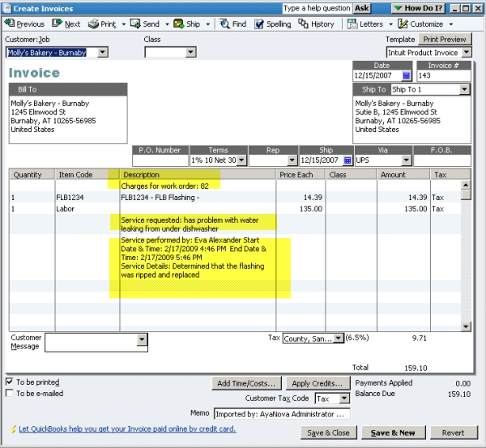
Task: Click the help question input field
Action: coord(317,8)
